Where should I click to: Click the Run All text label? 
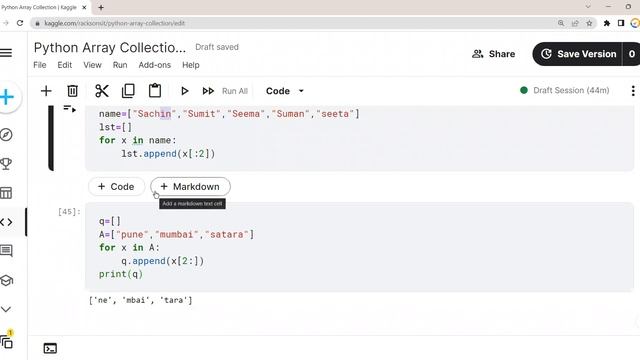pos(235,91)
